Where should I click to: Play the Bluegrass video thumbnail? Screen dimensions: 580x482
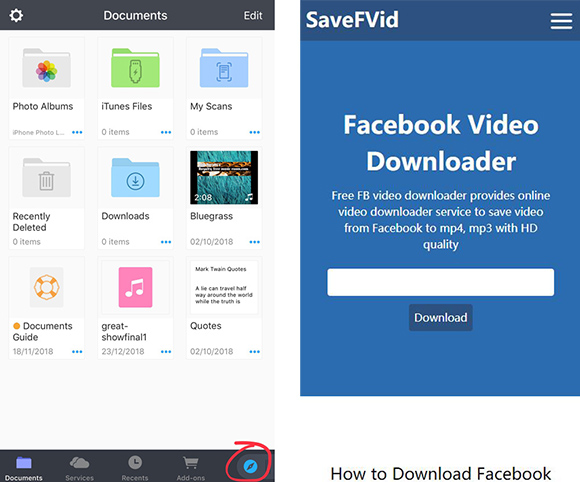[x=224, y=178]
